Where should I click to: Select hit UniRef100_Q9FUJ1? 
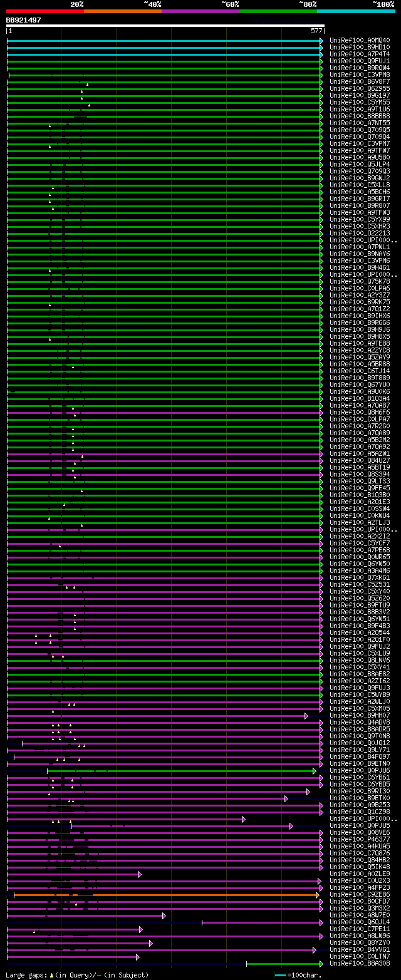(360, 61)
